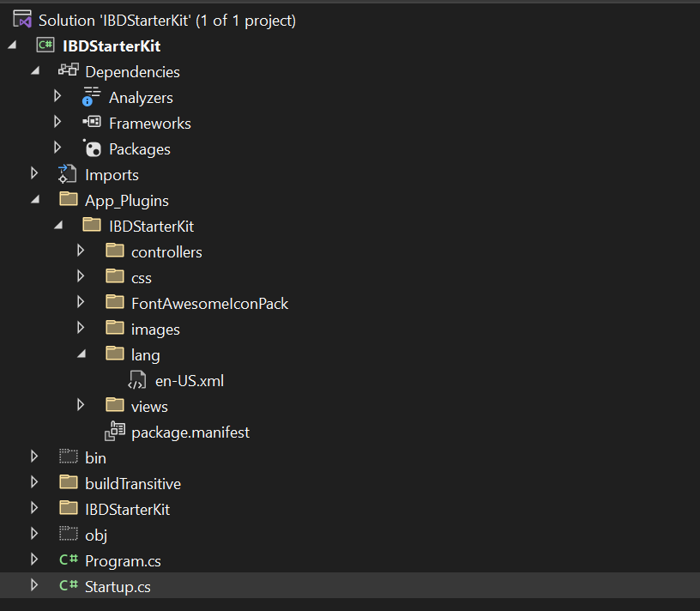Expand the views folder
Viewport: 700px width, 611px height.
click(x=80, y=406)
